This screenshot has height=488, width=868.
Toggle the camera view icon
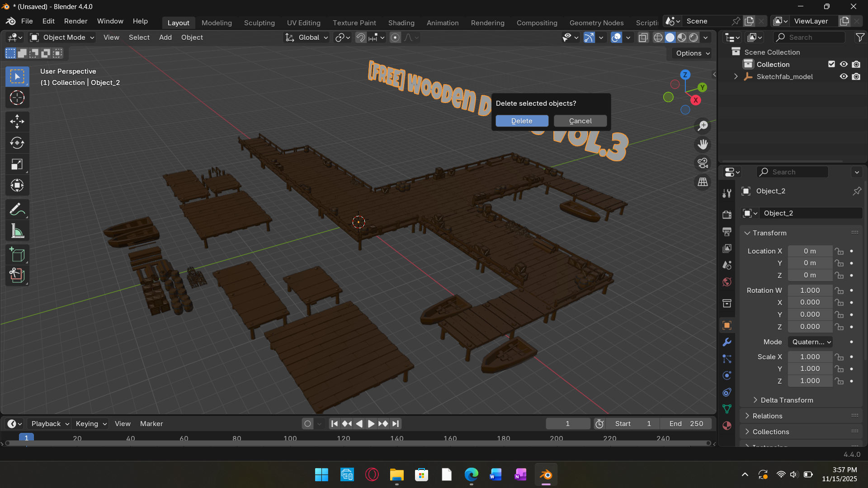click(703, 163)
